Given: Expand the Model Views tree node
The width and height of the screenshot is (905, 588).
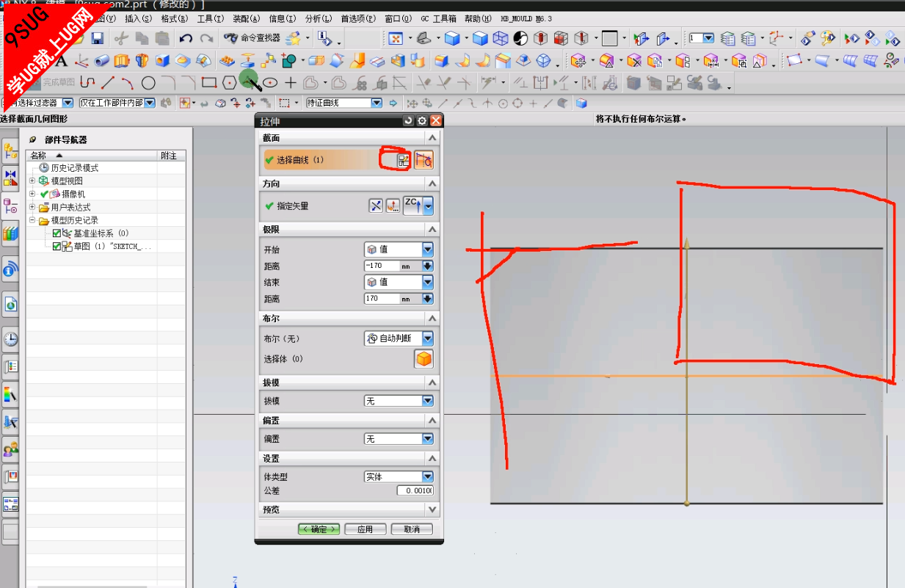Looking at the screenshot, I should click(x=32, y=181).
